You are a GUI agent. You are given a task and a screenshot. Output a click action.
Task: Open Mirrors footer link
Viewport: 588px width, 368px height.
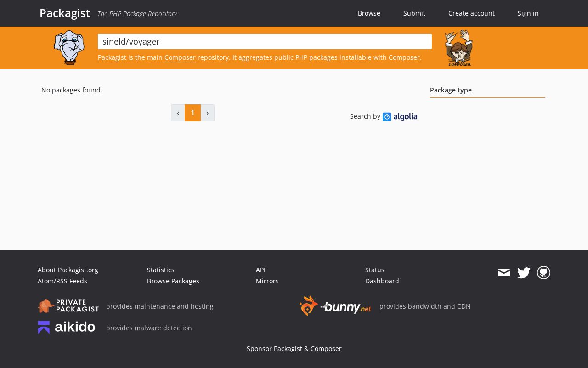(267, 281)
